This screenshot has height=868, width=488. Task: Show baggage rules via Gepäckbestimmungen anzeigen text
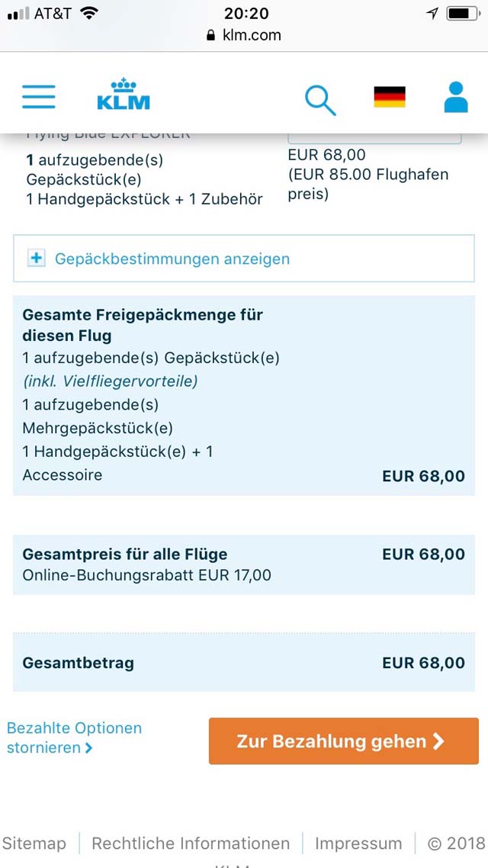[x=172, y=259]
